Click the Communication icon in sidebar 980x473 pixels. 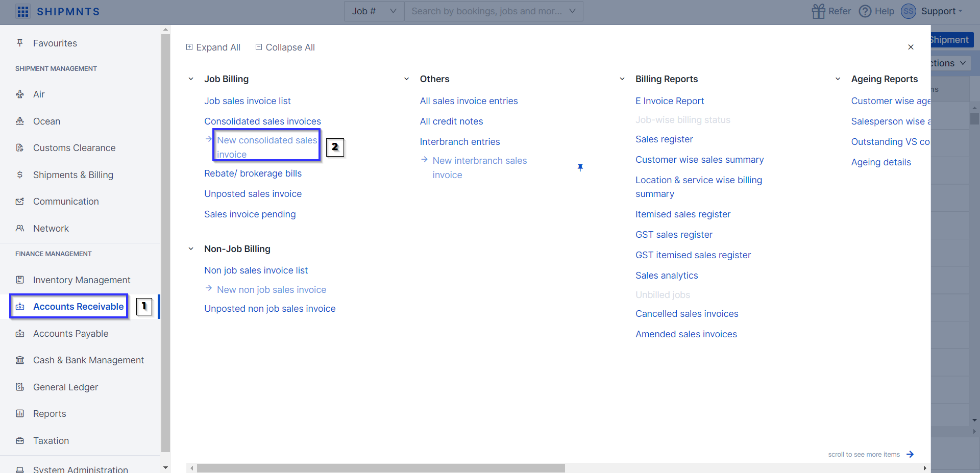(20, 201)
